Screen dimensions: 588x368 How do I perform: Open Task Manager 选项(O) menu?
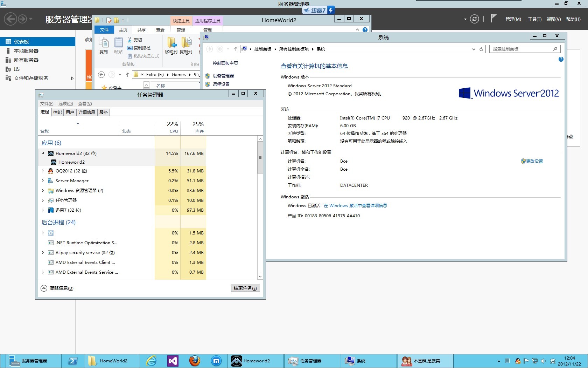click(65, 103)
